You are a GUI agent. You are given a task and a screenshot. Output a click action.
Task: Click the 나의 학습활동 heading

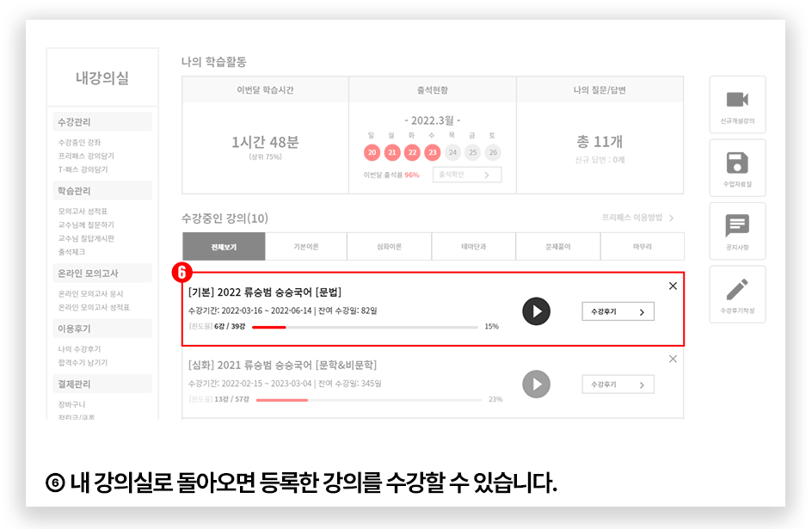pyautogui.click(x=214, y=62)
